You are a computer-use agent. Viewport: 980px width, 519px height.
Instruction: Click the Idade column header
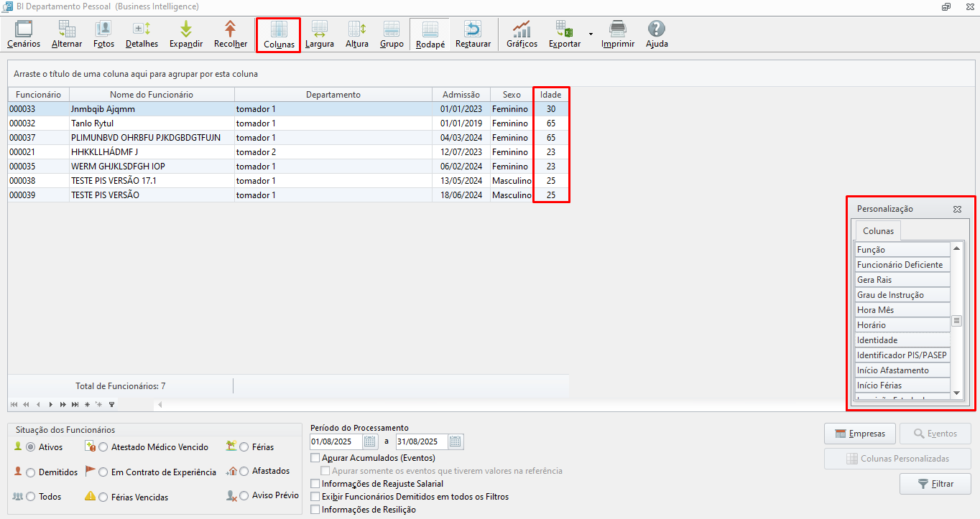click(x=551, y=95)
